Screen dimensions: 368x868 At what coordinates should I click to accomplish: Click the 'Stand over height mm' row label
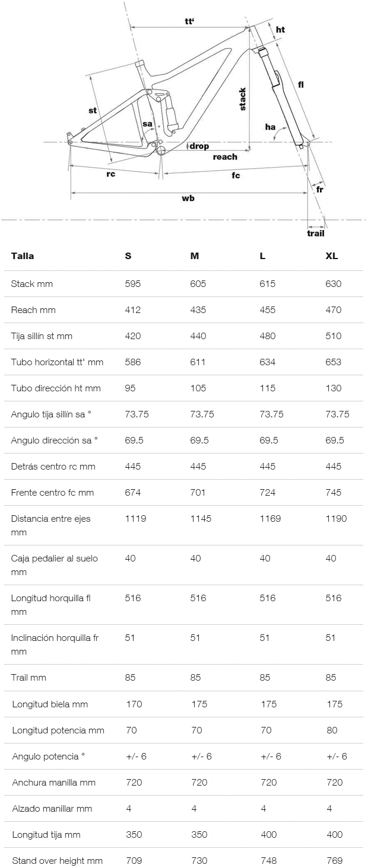point(57,861)
